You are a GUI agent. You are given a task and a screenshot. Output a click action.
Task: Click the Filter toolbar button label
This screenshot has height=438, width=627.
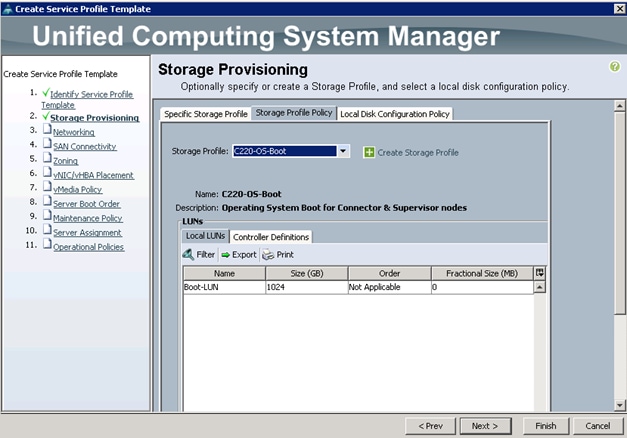point(206,254)
